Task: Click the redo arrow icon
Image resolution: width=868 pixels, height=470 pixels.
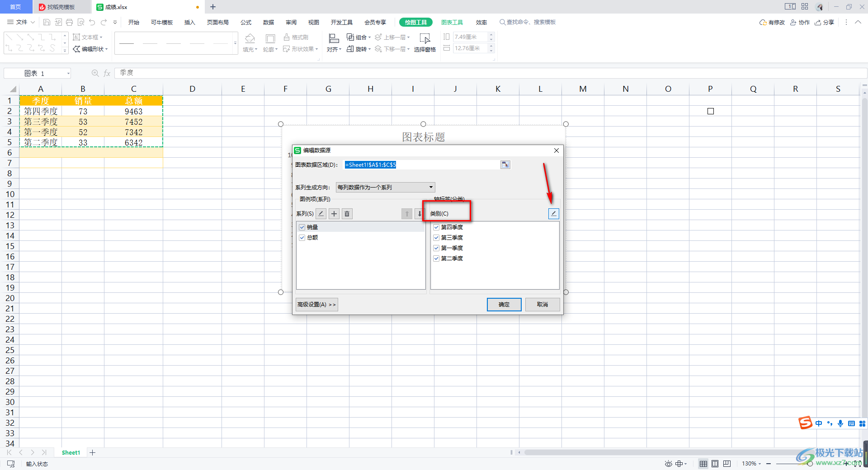Action: pyautogui.click(x=104, y=22)
